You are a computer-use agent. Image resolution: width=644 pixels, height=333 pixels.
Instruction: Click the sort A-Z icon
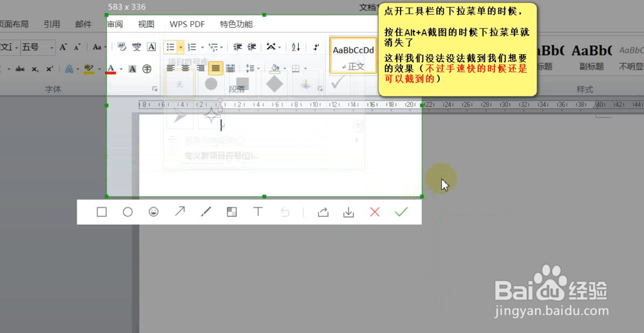tap(296, 47)
